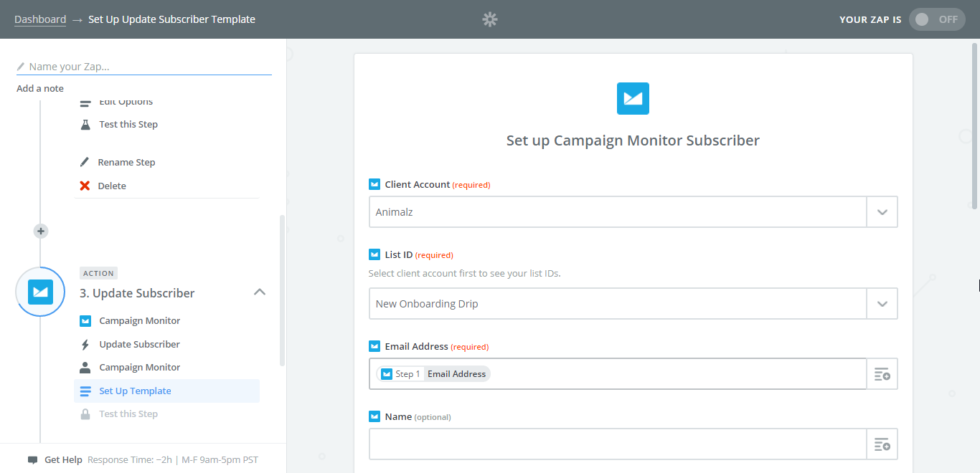Image resolution: width=980 pixels, height=473 pixels.
Task: Click the Client Account dropdown arrow
Action: click(x=882, y=212)
